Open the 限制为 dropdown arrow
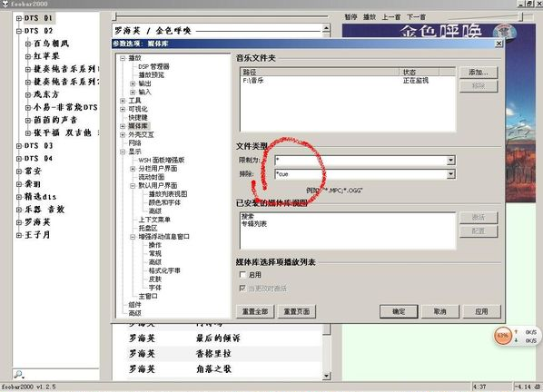Screen dimensions: 543x392 (x=450, y=161)
